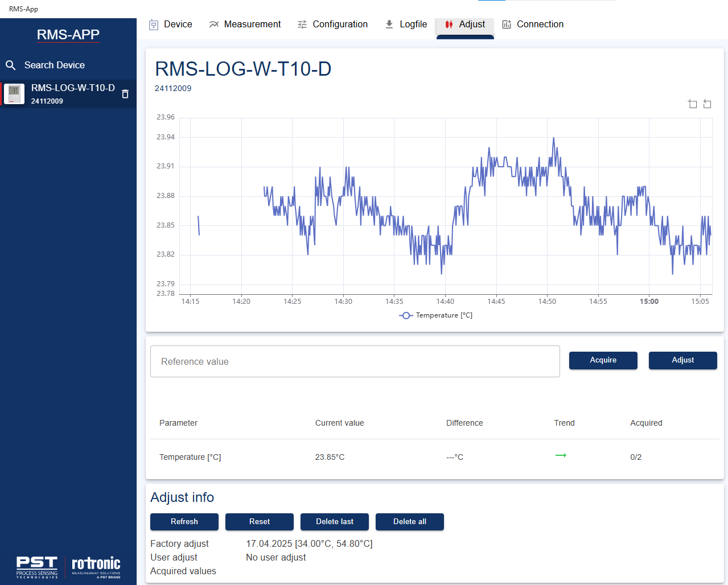Click the magnifier Search Device icon
Screen dimensions: 728x585
click(10, 65)
